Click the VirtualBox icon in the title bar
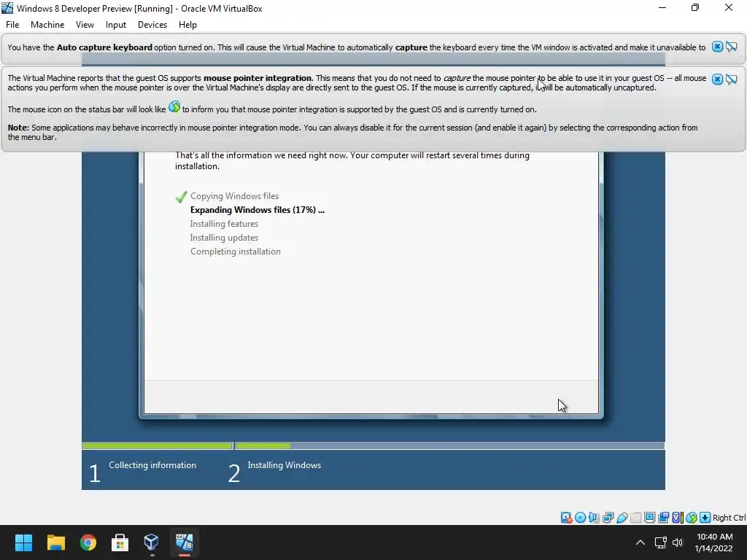Viewport: 747px width, 560px height. (x=7, y=8)
